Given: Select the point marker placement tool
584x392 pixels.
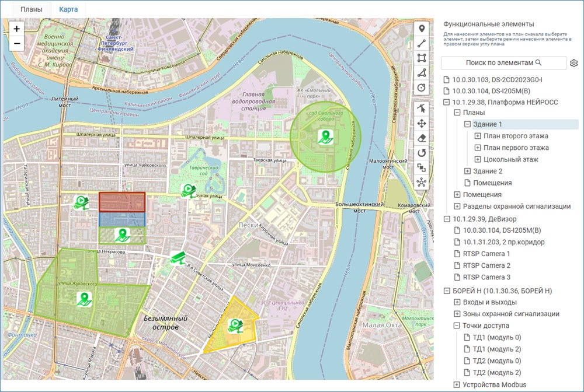Looking at the screenshot, I should pos(421,28).
